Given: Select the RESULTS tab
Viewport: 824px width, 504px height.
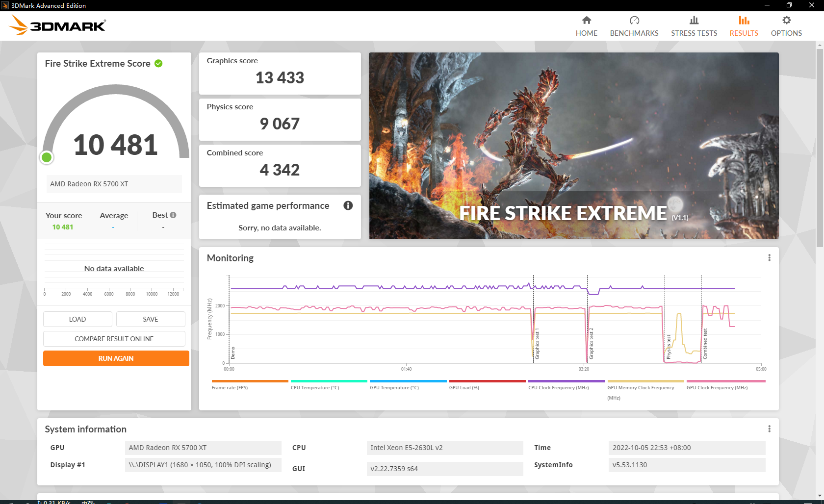Looking at the screenshot, I should point(744,26).
